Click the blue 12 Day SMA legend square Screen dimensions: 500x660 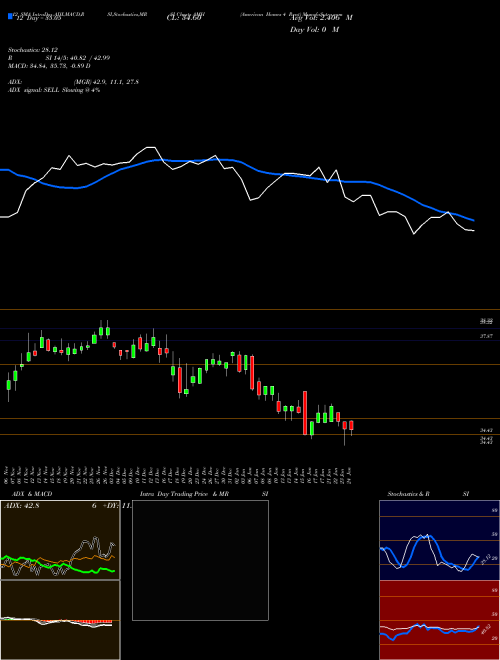click(10, 16)
